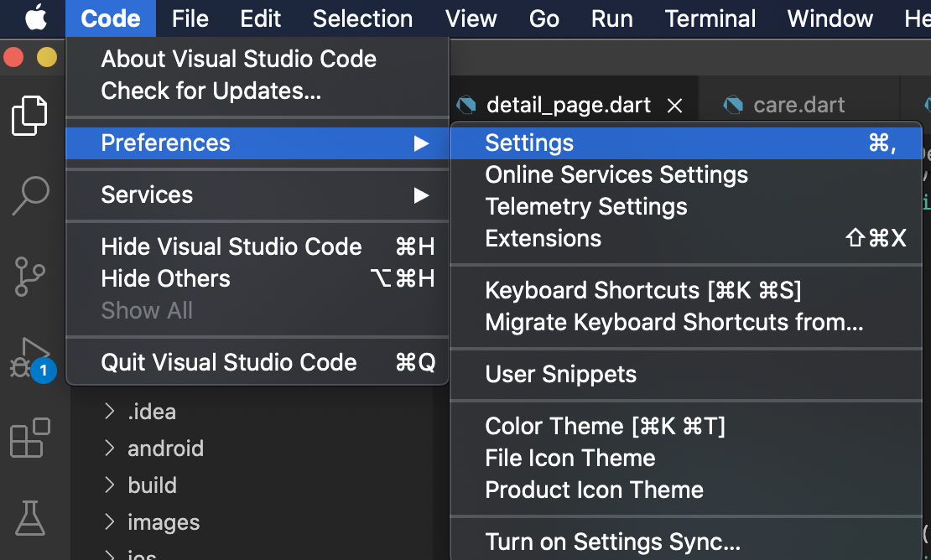Open the Edit menu
Viewport: 931px width, 560px height.
point(260,18)
